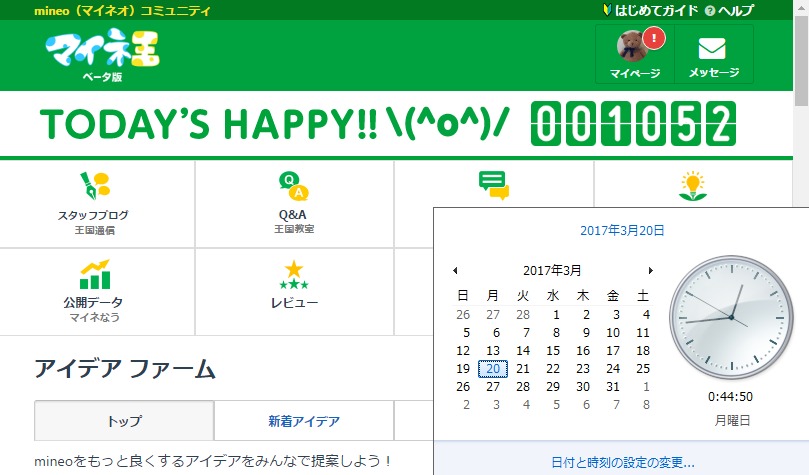Go to previous month in calendar
This screenshot has width=809, height=475.
click(x=455, y=270)
